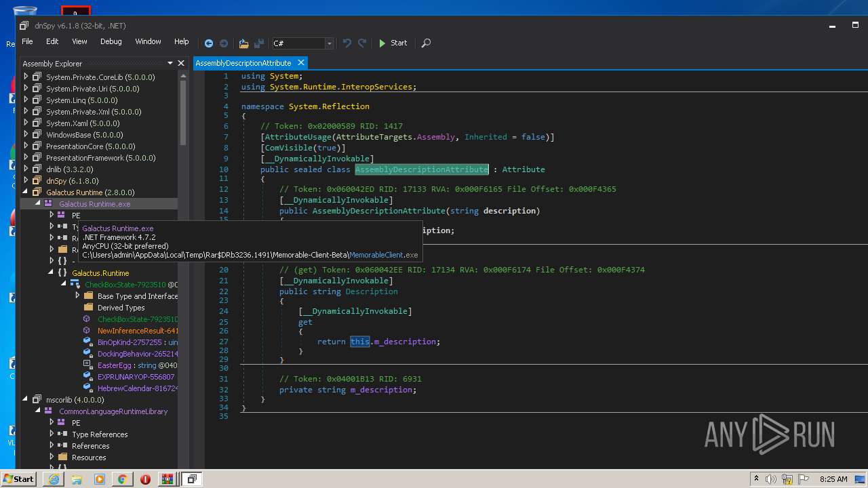Click the Derived Types folder icon
This screenshot has width=868, height=488.
88,308
